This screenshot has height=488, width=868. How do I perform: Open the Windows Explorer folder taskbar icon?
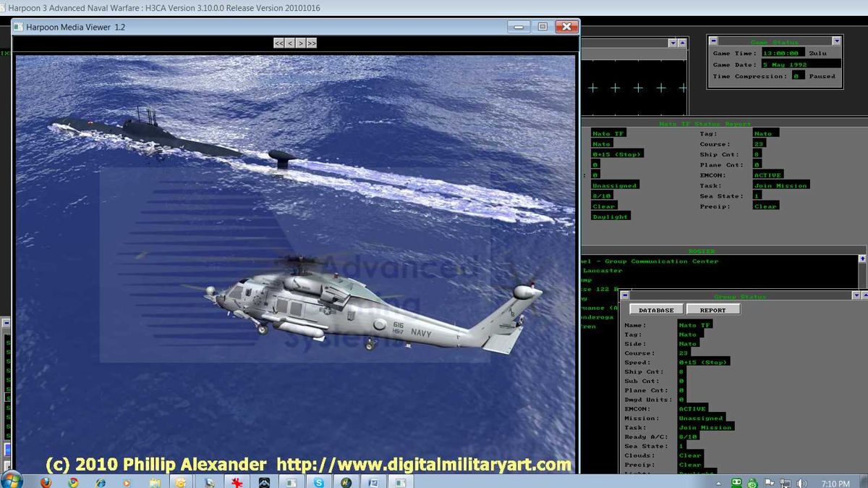click(155, 481)
